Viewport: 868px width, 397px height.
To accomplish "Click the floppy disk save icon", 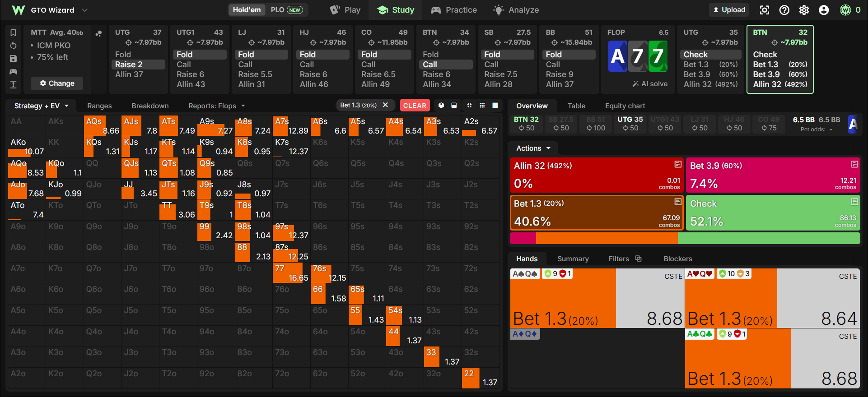I will (14, 58).
